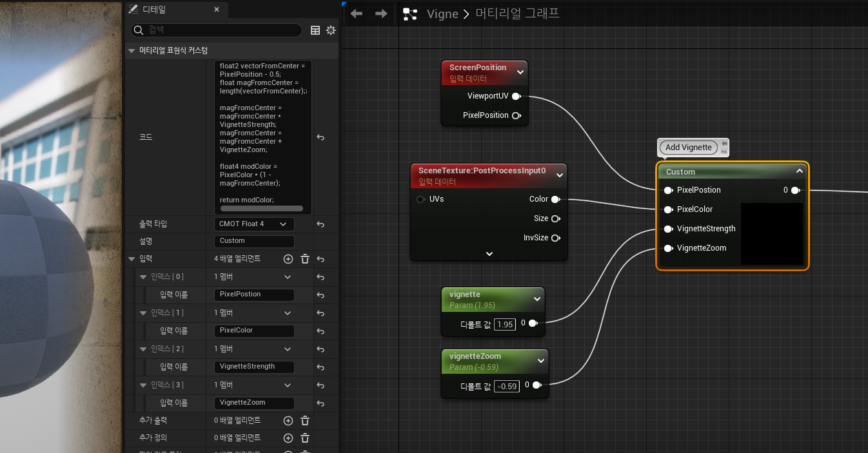Edit the vignette default value 1.95

coord(504,324)
